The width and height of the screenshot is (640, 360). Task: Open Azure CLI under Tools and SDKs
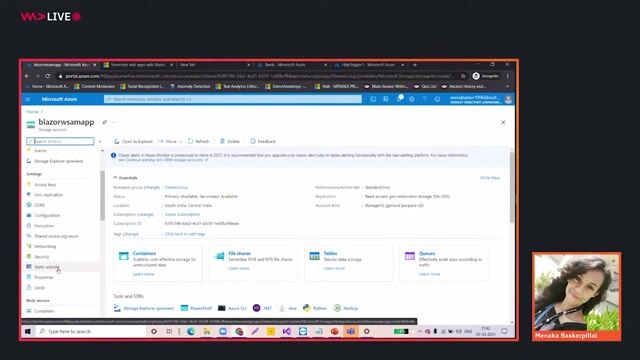232,308
